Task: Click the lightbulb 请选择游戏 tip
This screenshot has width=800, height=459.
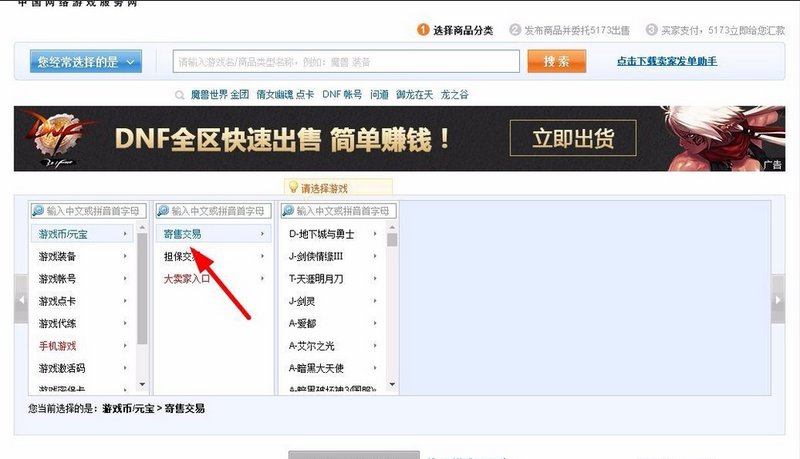Action: pos(338,187)
